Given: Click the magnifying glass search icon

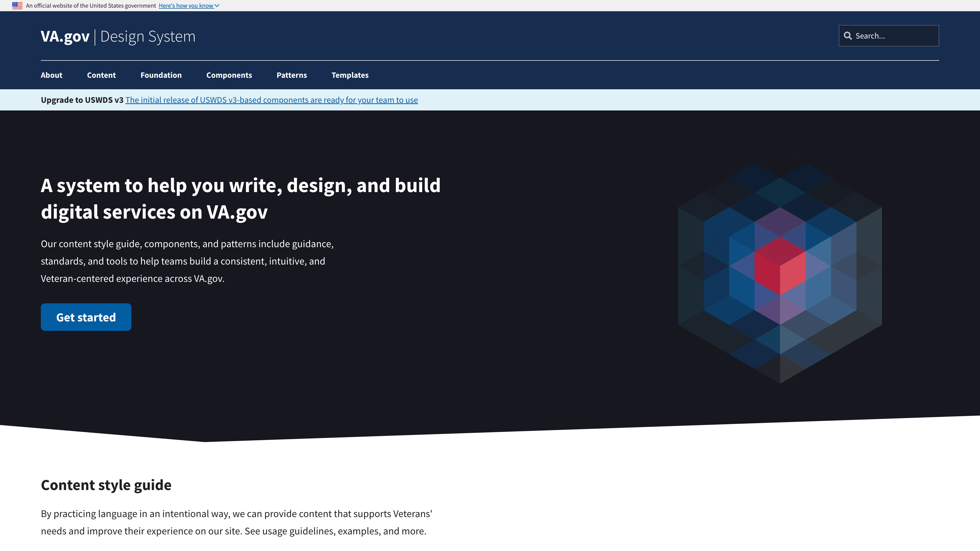Looking at the screenshot, I should coord(848,36).
